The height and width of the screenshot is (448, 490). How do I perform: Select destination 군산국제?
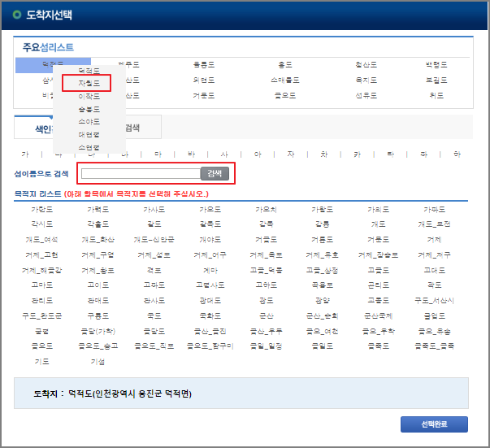pyautogui.click(x=379, y=316)
